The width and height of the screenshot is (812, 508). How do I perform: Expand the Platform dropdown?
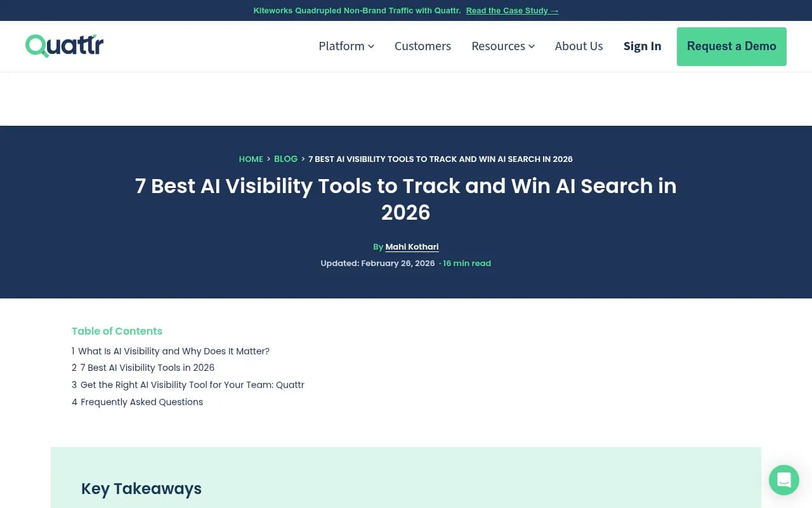pyautogui.click(x=346, y=46)
